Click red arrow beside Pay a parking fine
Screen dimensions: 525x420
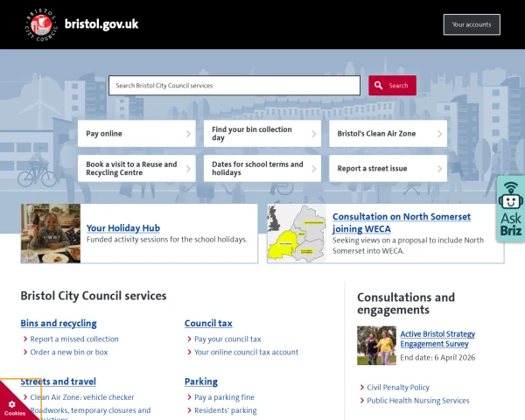pos(190,397)
